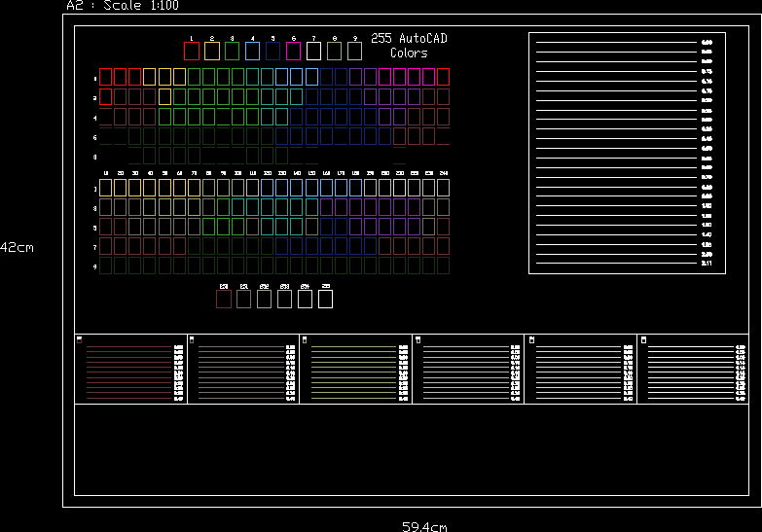Screen dimensions: 762x532
Task: Select the marker icon in the third bottom panel
Action: click(305, 339)
